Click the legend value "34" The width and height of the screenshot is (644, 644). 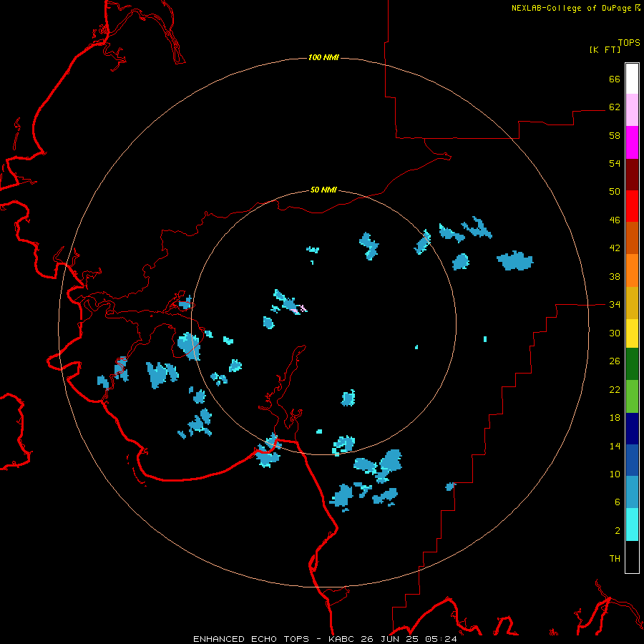coord(615,305)
